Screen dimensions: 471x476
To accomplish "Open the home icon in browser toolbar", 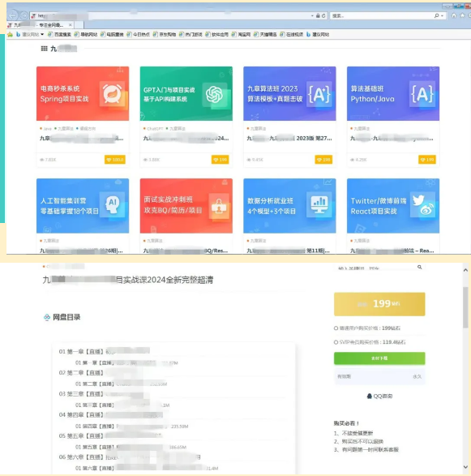I will pyautogui.click(x=454, y=15).
